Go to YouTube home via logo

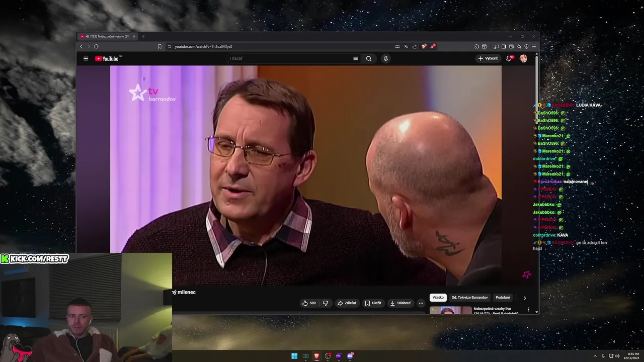pos(107,59)
